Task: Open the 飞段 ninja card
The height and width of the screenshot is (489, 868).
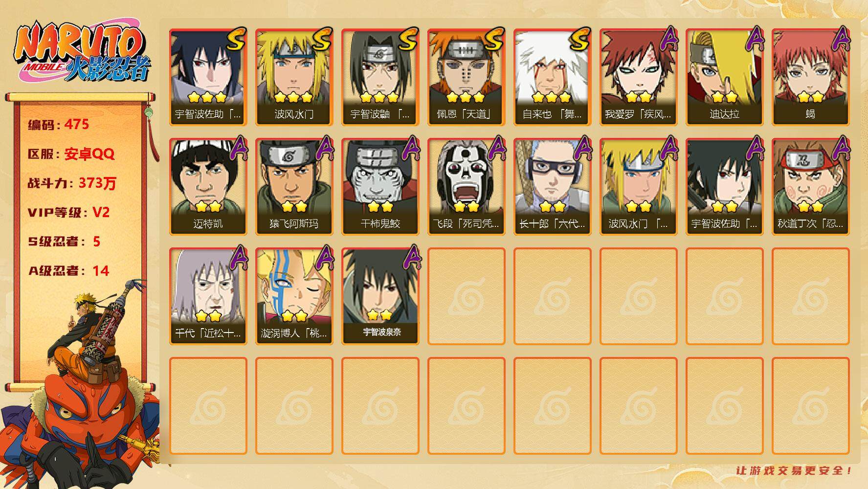Action: pyautogui.click(x=466, y=187)
